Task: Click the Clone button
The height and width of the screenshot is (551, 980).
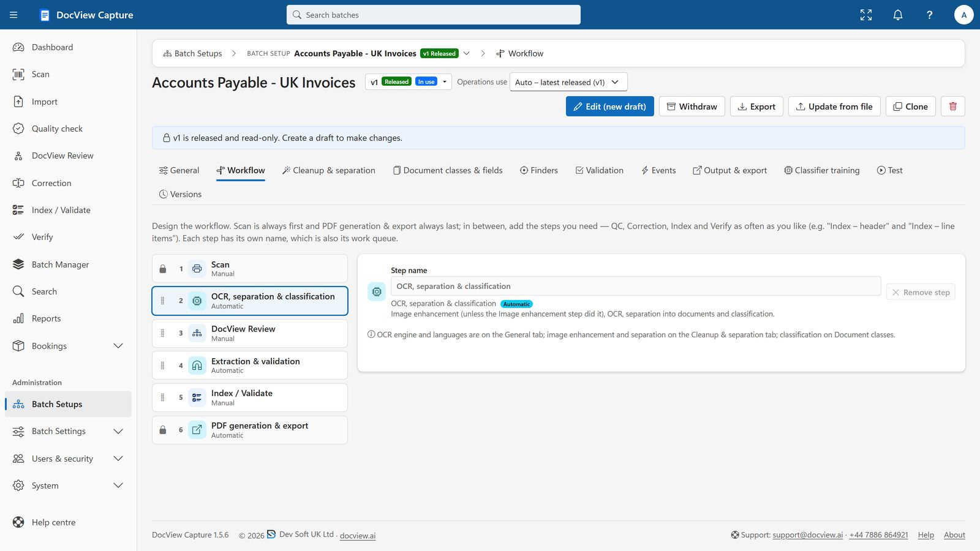Action: 911,107
